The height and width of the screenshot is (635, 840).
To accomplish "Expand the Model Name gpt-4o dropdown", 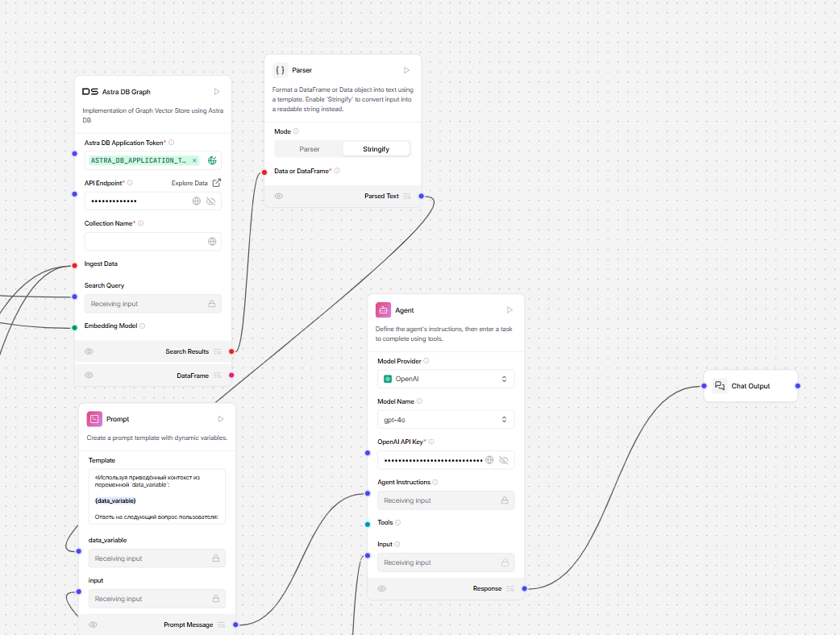I will (445, 420).
